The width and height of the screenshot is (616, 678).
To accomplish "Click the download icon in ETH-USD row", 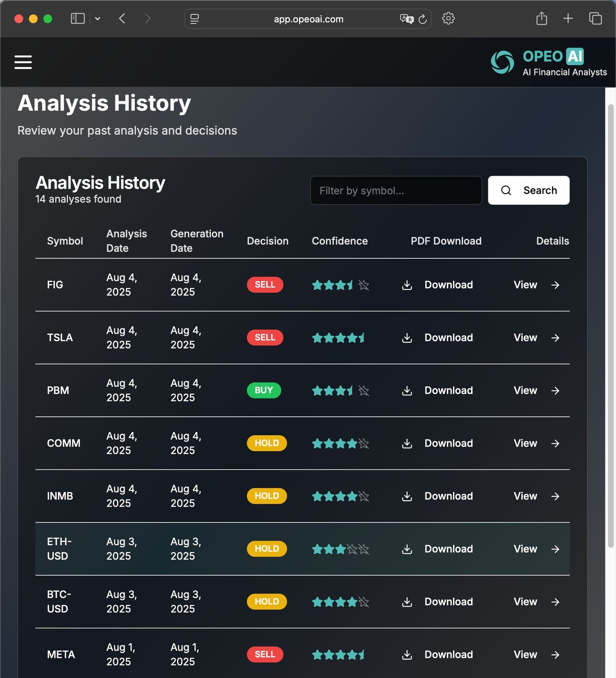I will 407,549.
